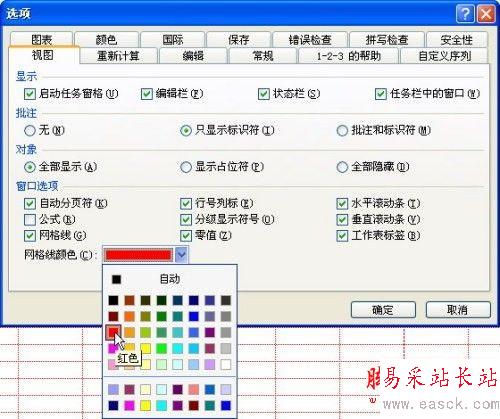Screen dimensions: 500x419
Task: Select the orange swatch in second row
Action: 129,316
